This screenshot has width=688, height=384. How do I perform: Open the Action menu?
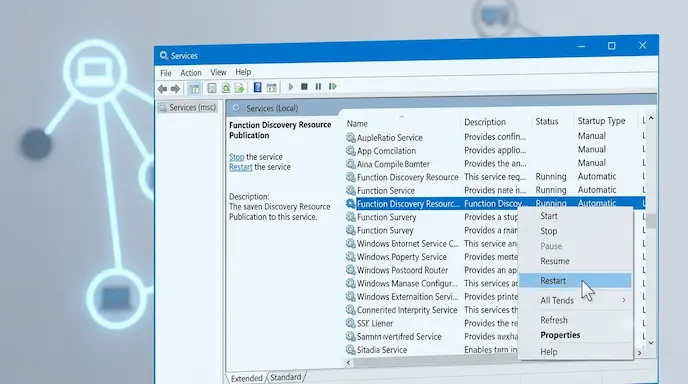(191, 72)
